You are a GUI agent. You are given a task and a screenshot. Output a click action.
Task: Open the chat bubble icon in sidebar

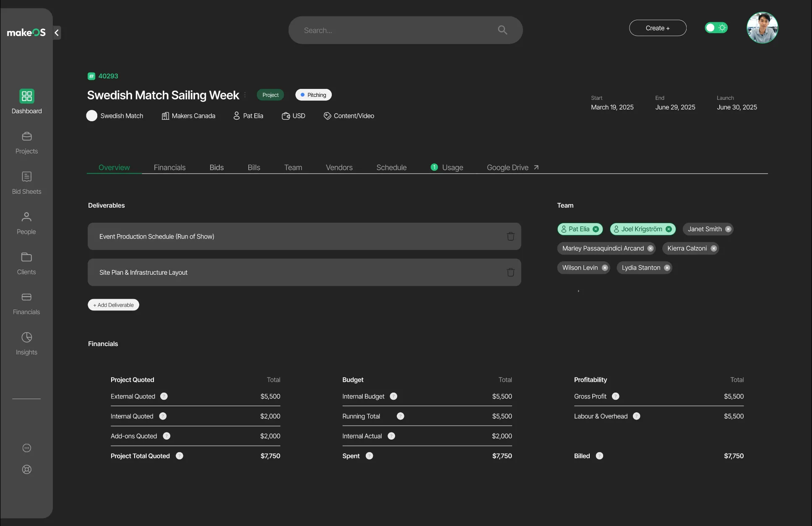pyautogui.click(x=26, y=448)
